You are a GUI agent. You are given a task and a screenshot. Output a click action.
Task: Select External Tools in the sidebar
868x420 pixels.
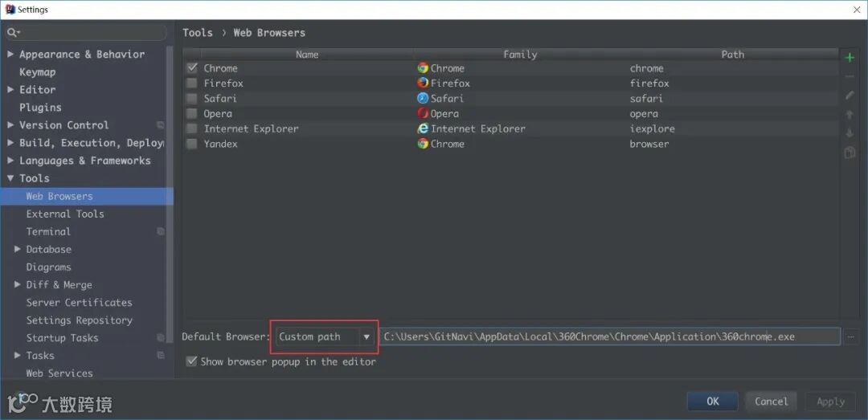[x=65, y=214]
